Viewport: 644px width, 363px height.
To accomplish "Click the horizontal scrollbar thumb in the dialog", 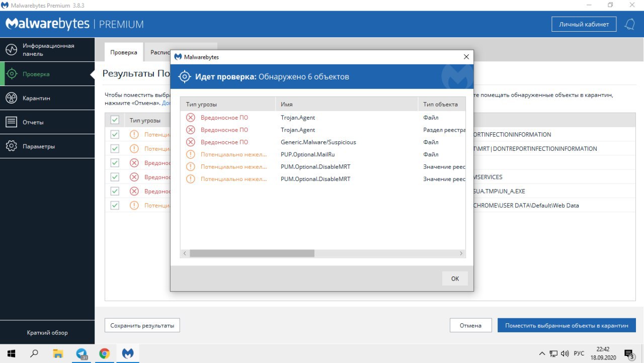I will pyautogui.click(x=252, y=253).
